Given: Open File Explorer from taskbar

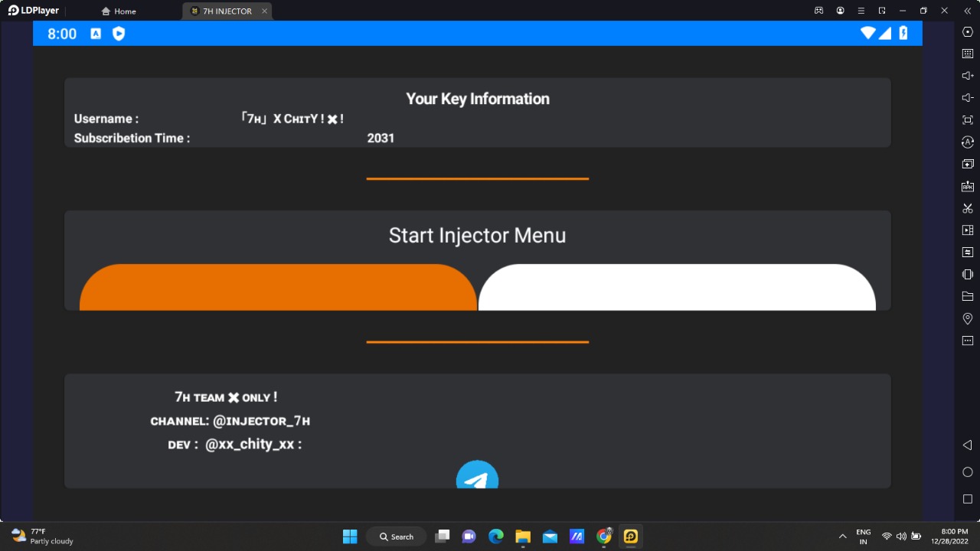Looking at the screenshot, I should (523, 536).
